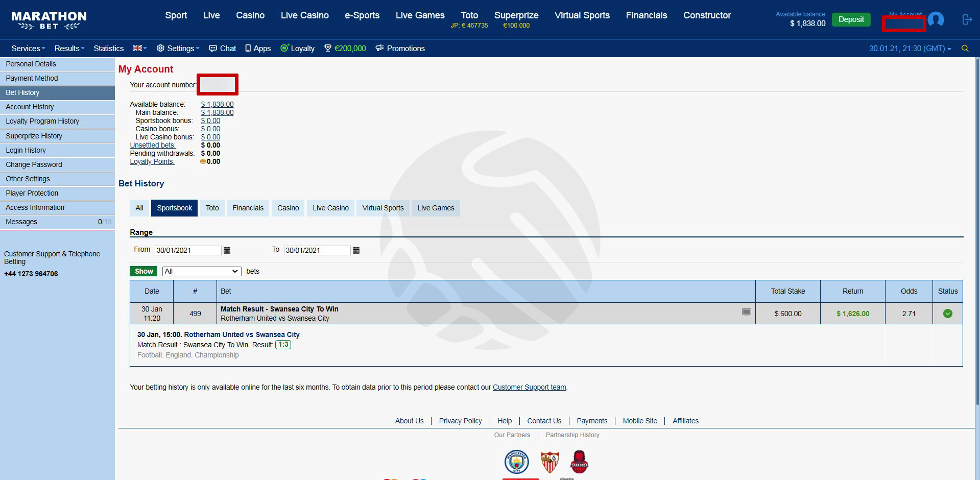Switch to the Live Casino history tab
Screen dimensions: 980x480
click(x=331, y=208)
